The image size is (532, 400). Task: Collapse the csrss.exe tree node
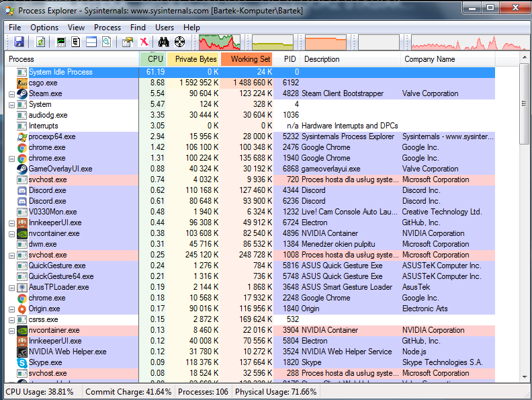(11, 320)
